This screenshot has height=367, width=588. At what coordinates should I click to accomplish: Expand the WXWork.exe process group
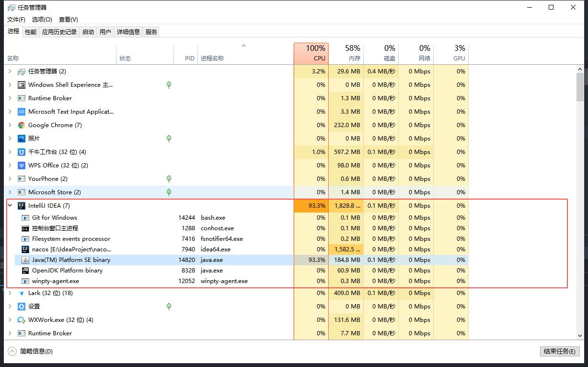point(10,320)
